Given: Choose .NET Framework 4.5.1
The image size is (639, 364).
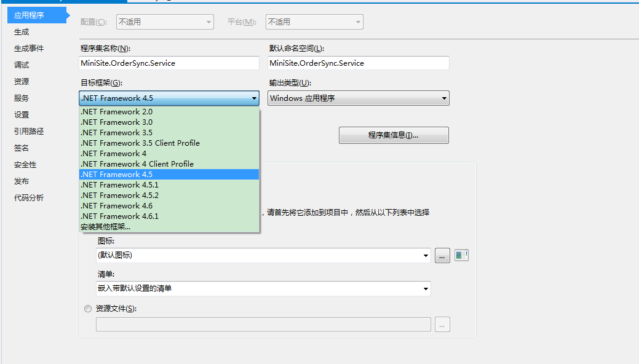Looking at the screenshot, I should pyautogui.click(x=169, y=185).
